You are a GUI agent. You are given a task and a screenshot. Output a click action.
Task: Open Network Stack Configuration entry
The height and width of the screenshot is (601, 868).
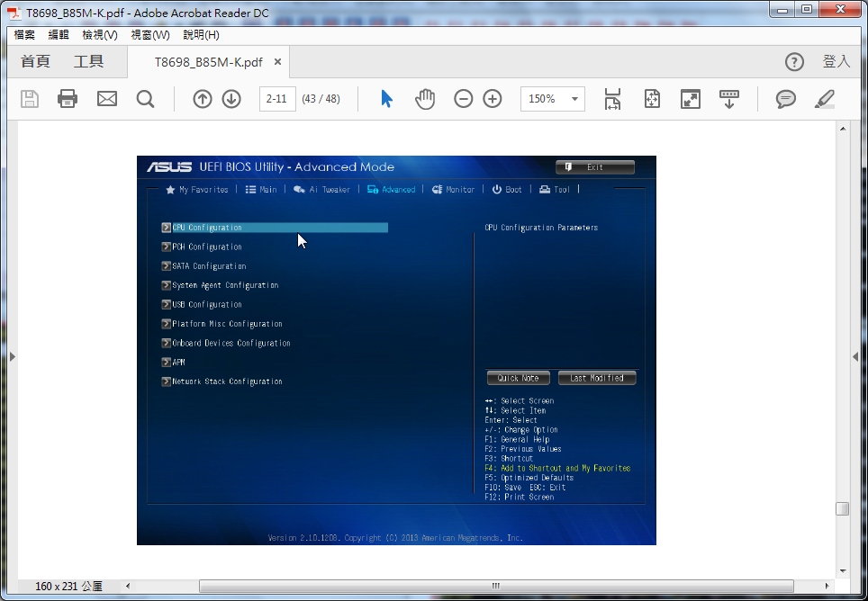point(222,381)
